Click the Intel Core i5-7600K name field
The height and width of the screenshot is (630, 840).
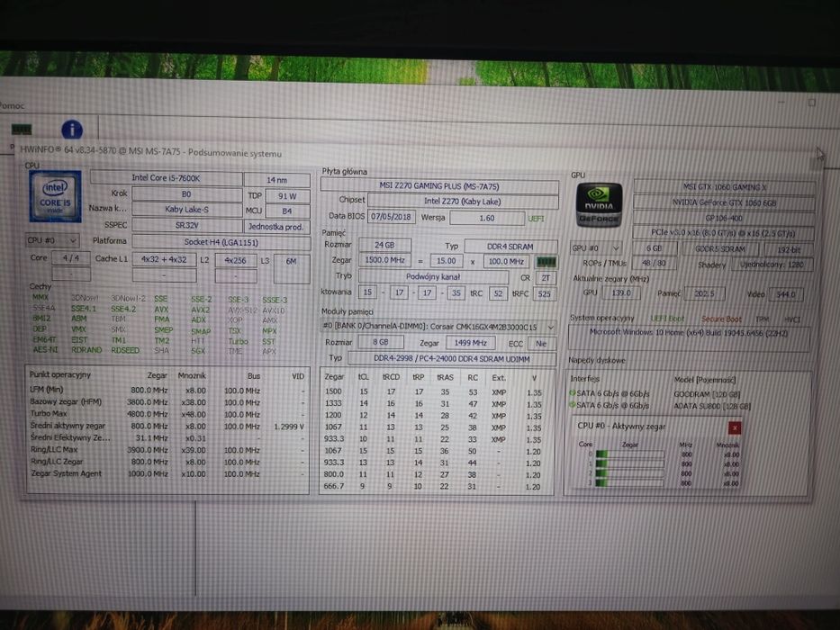[x=166, y=178]
